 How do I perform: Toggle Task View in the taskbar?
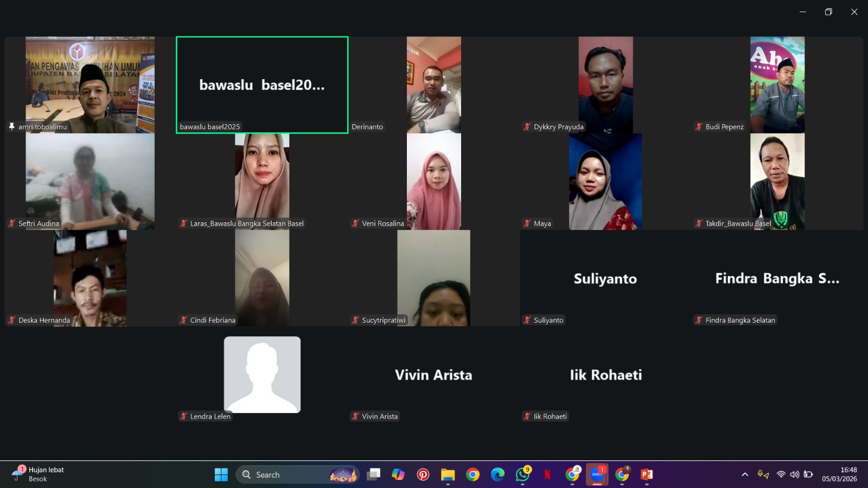point(373,474)
